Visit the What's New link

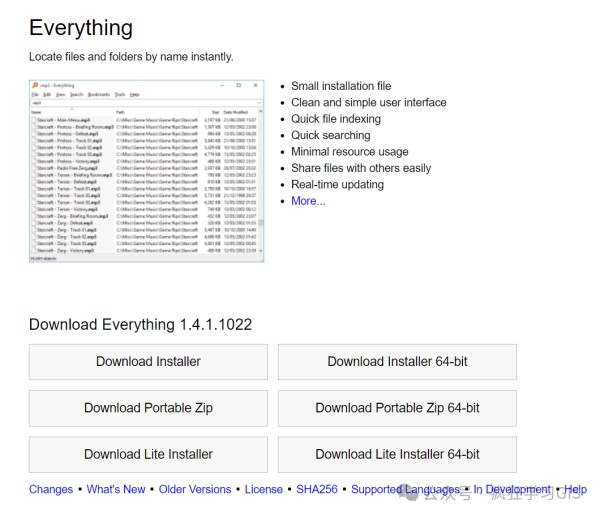pos(116,489)
